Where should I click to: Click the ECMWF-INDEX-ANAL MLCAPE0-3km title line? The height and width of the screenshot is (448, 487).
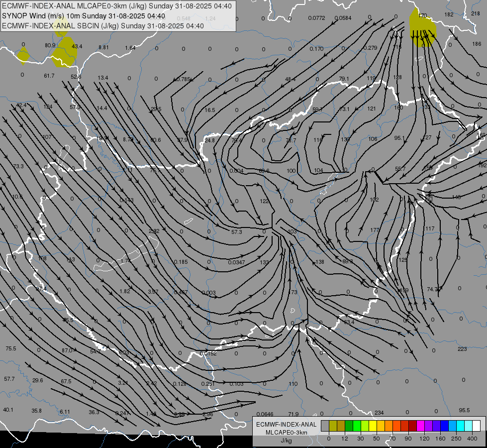117,6
